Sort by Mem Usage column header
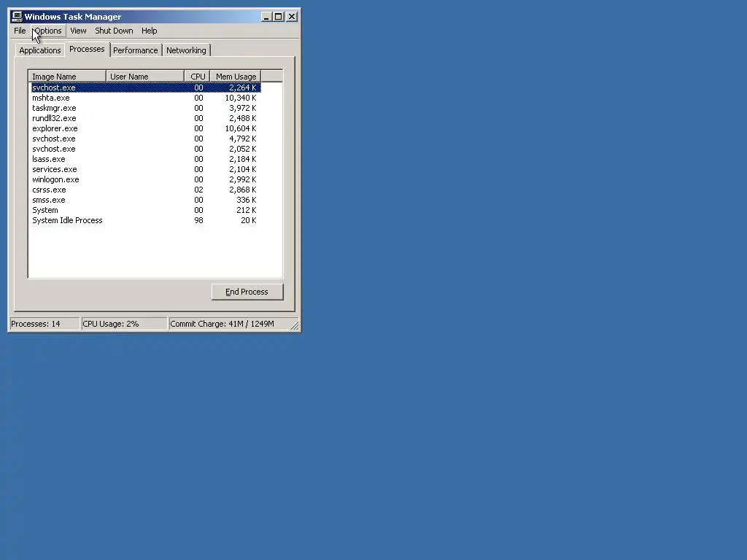747x560 pixels. click(236, 76)
